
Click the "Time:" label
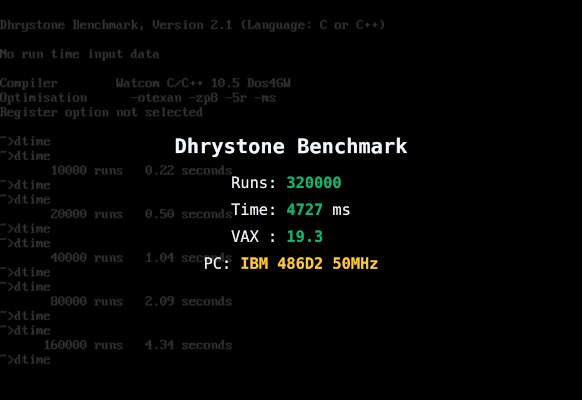(254, 210)
